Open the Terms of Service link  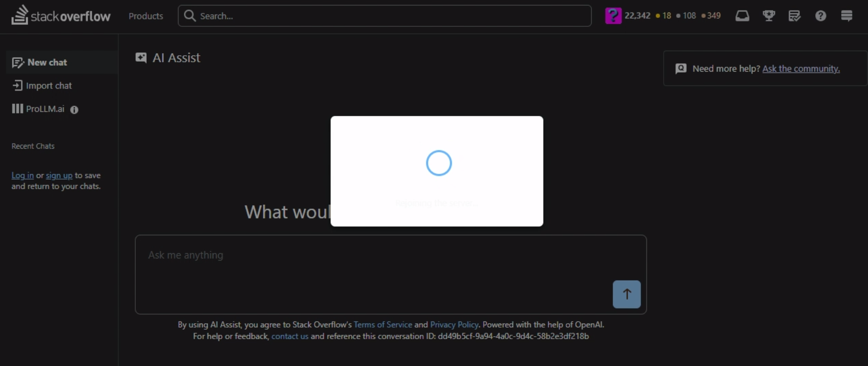pos(383,325)
